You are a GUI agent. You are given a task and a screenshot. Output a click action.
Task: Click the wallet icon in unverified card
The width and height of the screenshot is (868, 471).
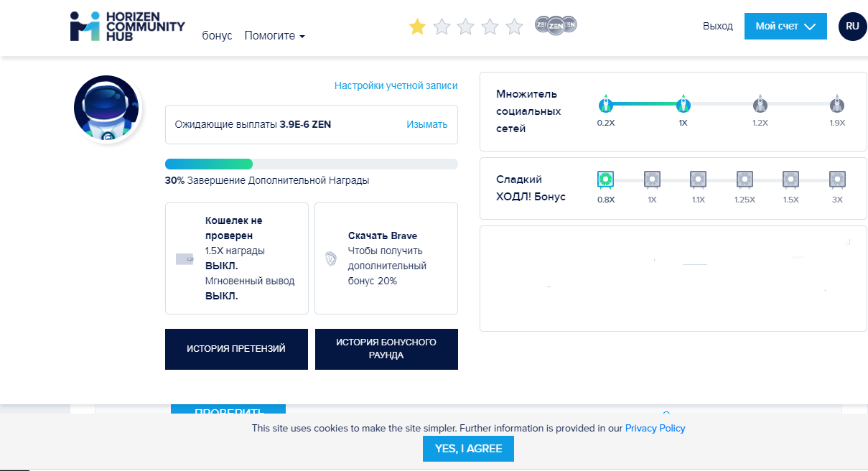pyautogui.click(x=185, y=259)
